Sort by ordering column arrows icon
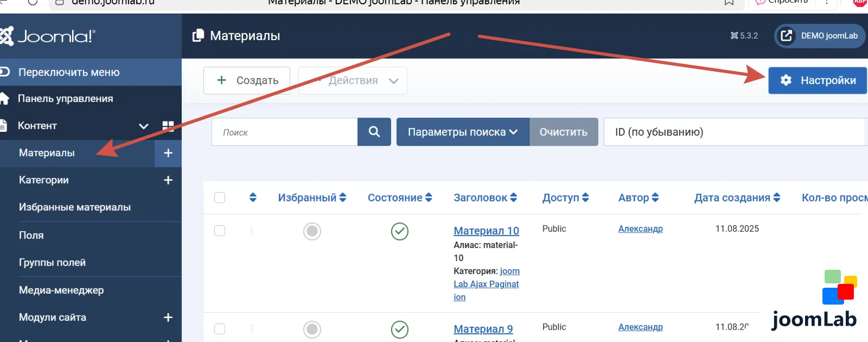Image resolution: width=868 pixels, height=342 pixels. pos(253,198)
